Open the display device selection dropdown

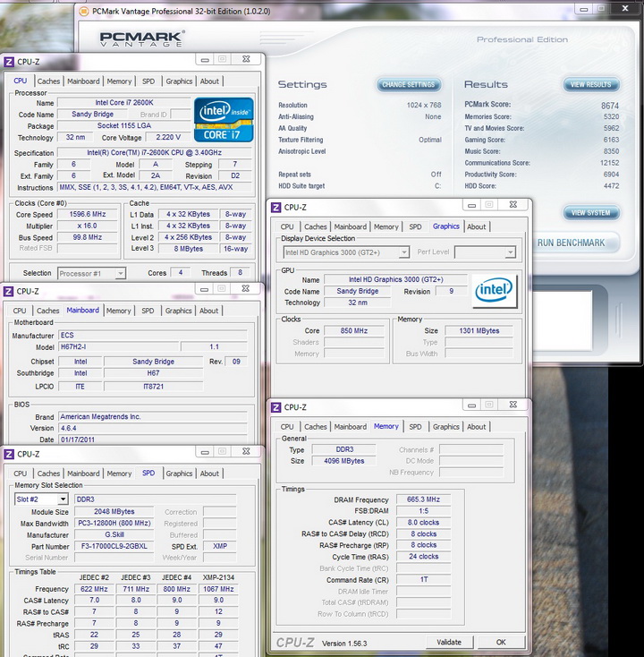pyautogui.click(x=403, y=252)
